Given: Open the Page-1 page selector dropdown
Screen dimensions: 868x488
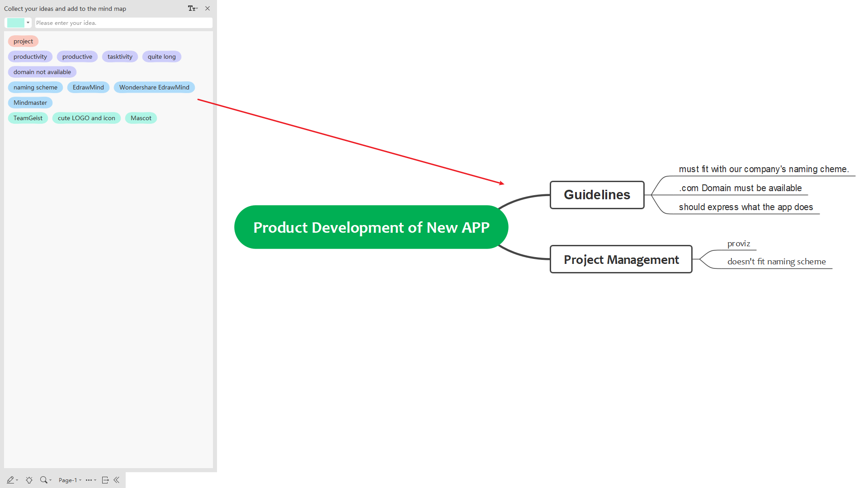Looking at the screenshot, I should coord(69,480).
